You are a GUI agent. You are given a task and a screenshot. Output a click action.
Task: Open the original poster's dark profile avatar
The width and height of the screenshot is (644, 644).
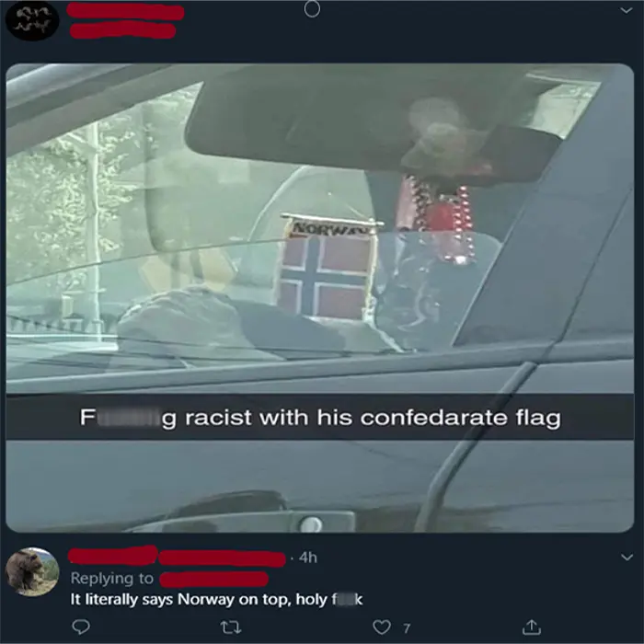point(32,21)
